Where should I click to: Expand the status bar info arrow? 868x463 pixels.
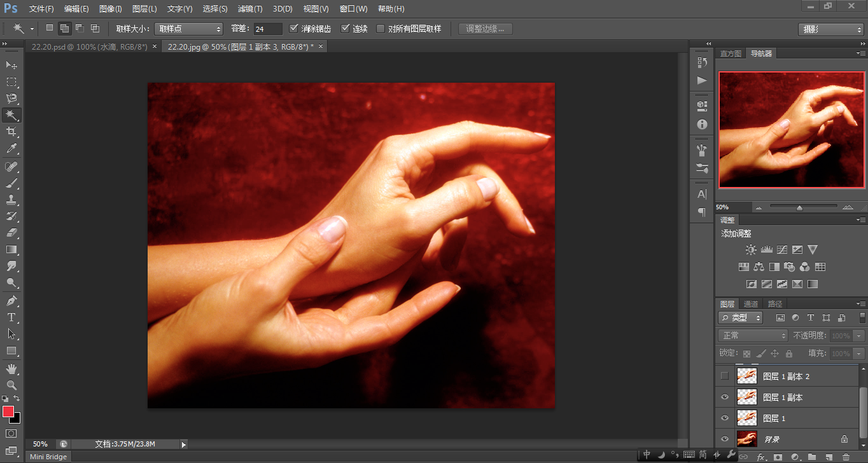coord(184,444)
